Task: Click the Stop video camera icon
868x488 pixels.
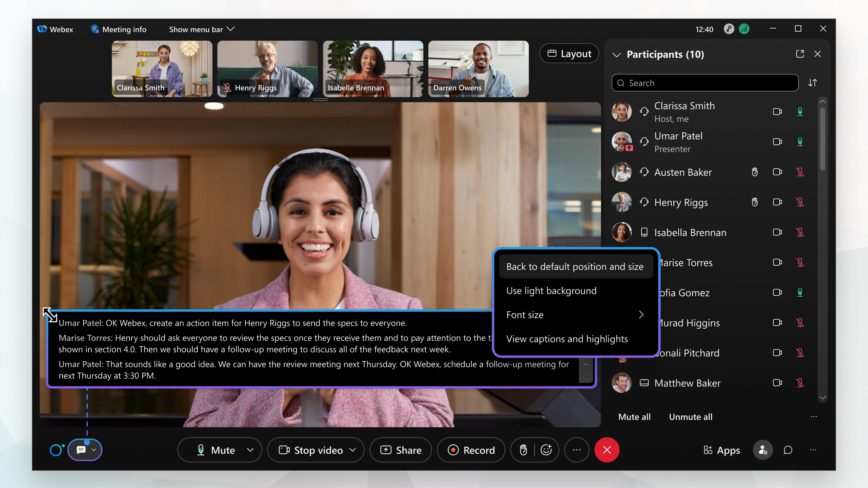Action: point(285,450)
